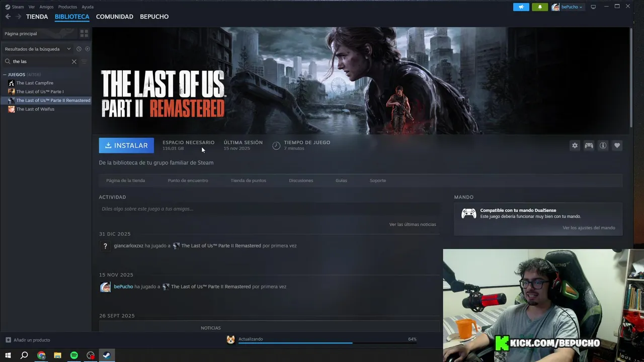Click the activity comment input box
This screenshot has height=362, width=644.
pos(269,209)
